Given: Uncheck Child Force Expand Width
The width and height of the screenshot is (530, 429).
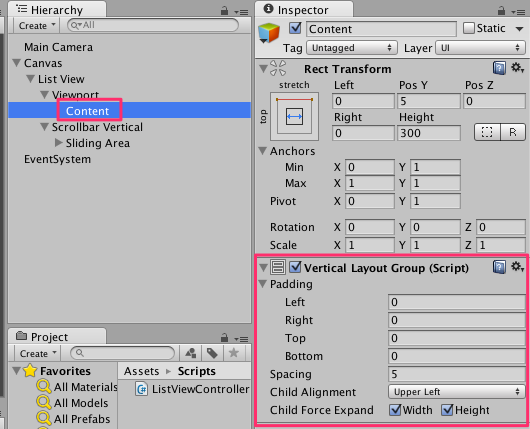Looking at the screenshot, I should (x=395, y=410).
